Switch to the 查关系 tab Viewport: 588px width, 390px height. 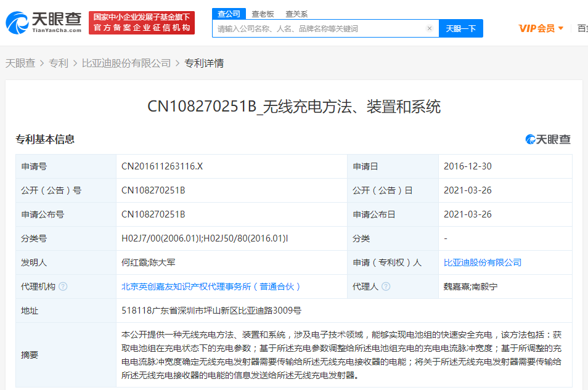(296, 14)
